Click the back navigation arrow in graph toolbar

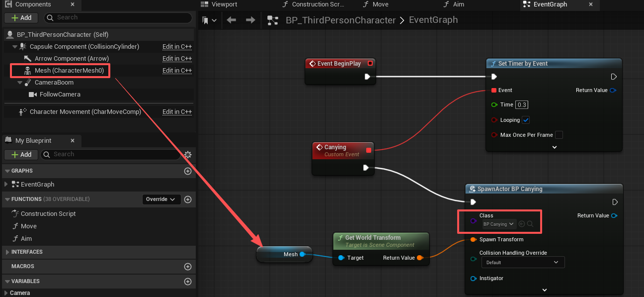tap(231, 20)
